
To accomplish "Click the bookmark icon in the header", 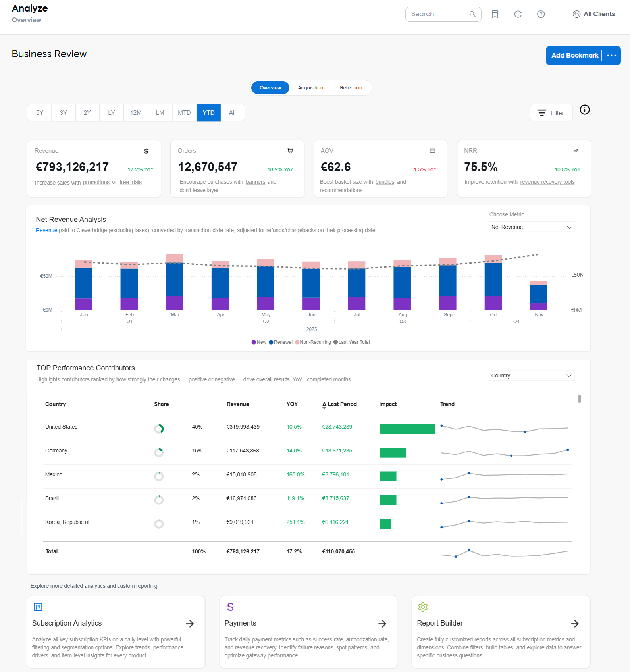I will coord(495,14).
